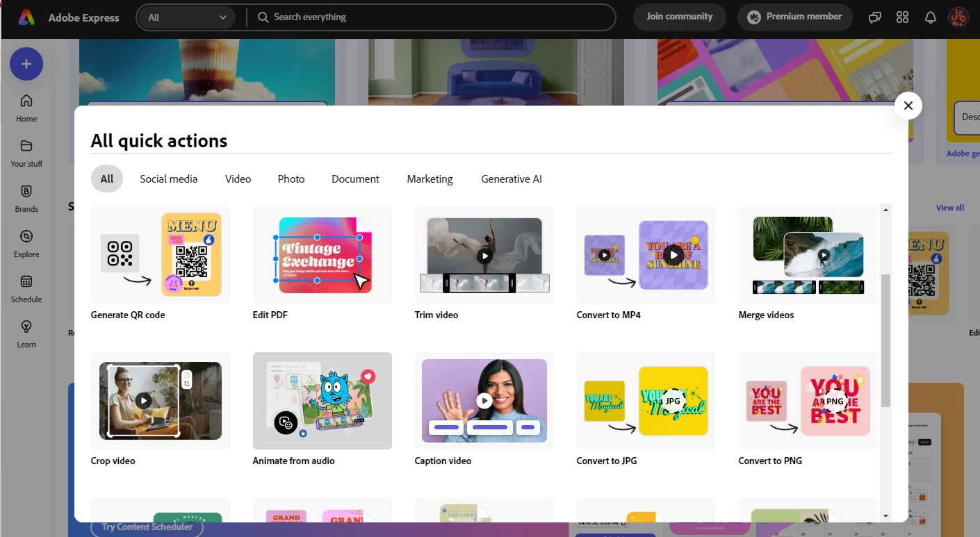This screenshot has height=537, width=980.
Task: Click the Edit PDF label
Action: point(270,315)
